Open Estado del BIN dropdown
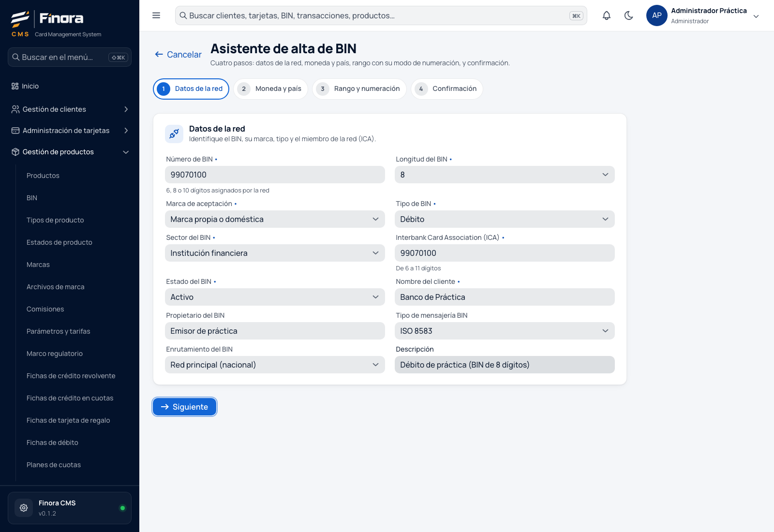Screen dimensions: 774x532 (275, 297)
